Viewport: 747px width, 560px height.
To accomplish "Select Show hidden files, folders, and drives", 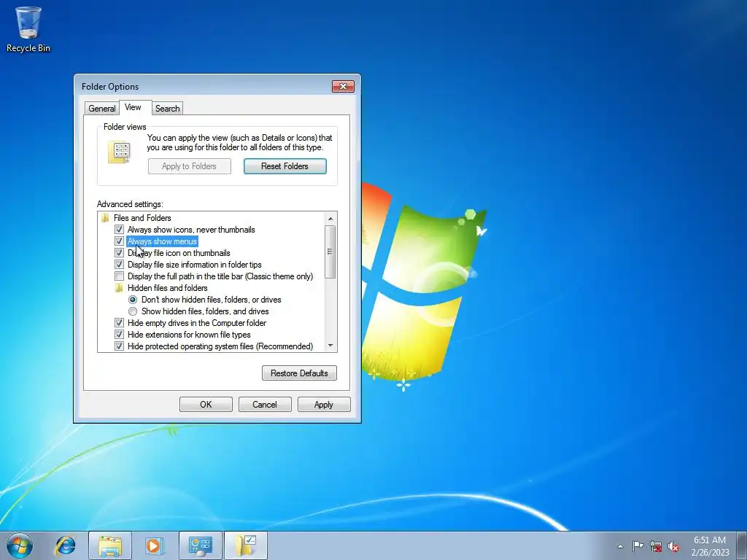I will (133, 311).
